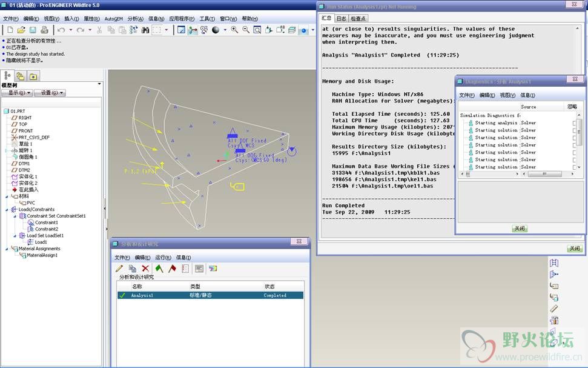Click 关闭 button in Run Status window

coord(575,248)
